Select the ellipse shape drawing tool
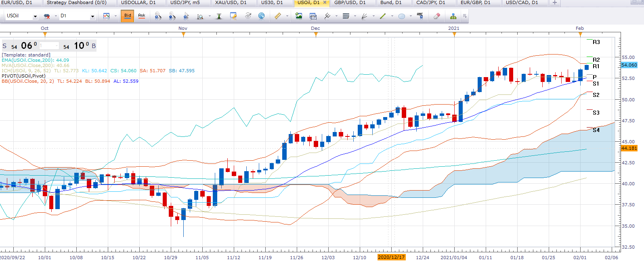 coord(402,16)
